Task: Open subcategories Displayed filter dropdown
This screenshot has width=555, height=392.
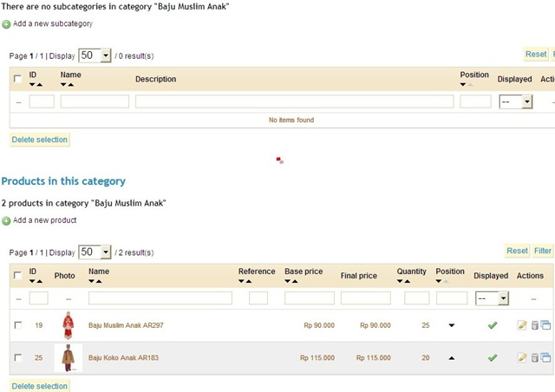Action: coord(516,101)
